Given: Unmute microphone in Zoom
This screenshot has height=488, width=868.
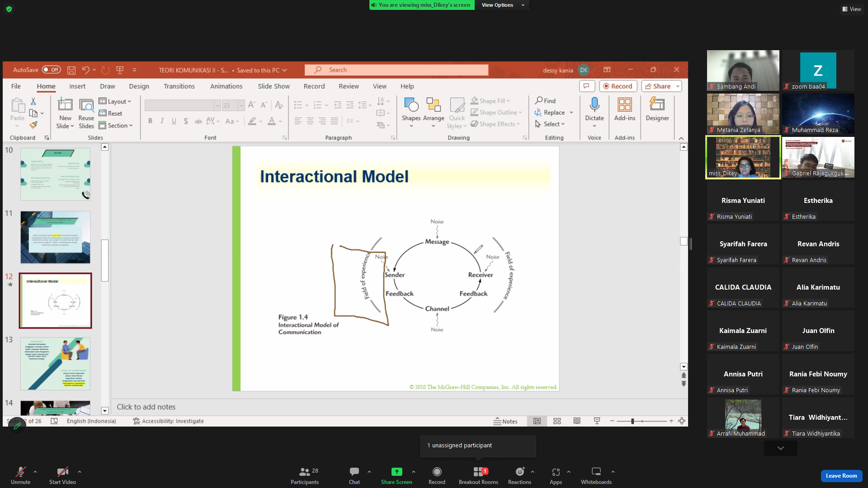Looking at the screenshot, I should pos(20,476).
